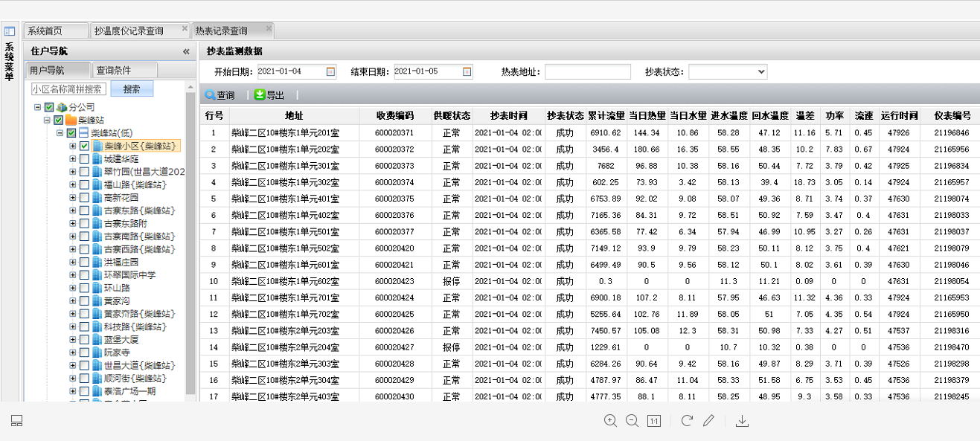
Task: Expand the 黄家夼路{柴峰站} node
Action: 73,314
